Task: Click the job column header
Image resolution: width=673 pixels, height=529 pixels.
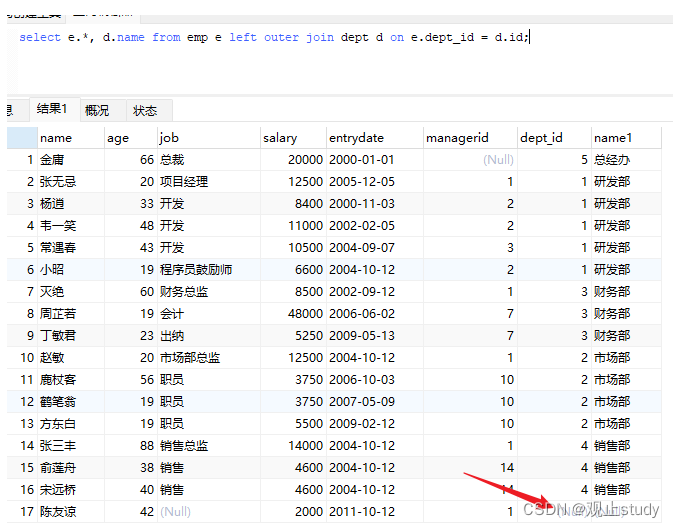Action: coord(209,138)
